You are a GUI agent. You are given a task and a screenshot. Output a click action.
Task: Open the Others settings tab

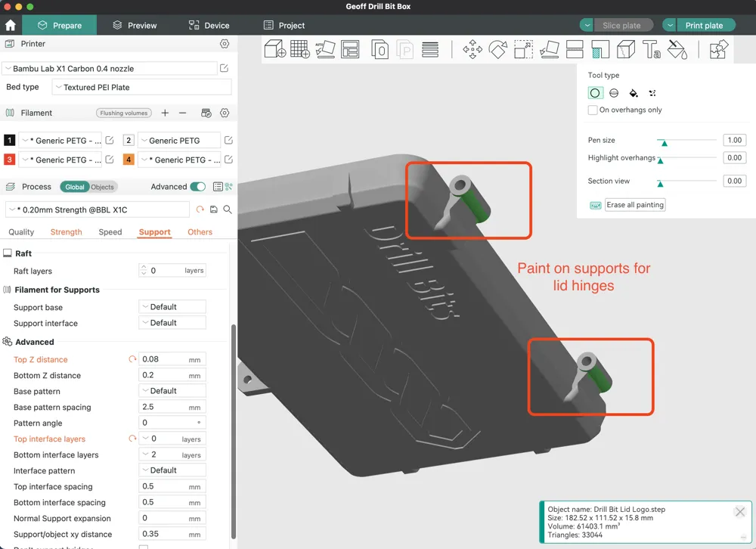click(x=200, y=232)
